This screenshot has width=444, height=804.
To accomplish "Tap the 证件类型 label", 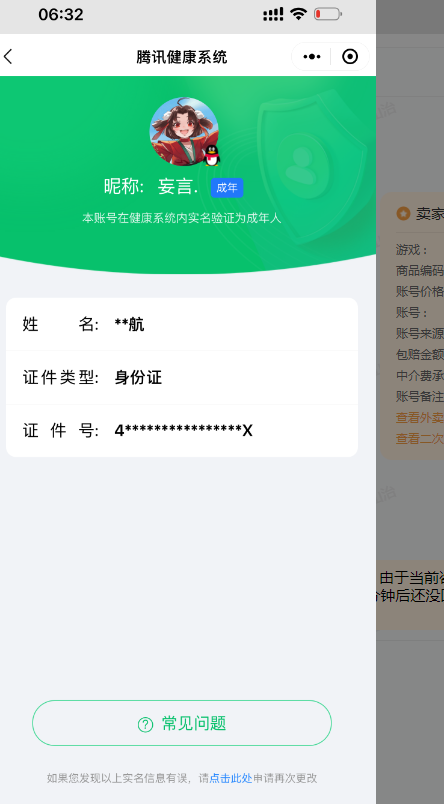I will (x=60, y=377).
